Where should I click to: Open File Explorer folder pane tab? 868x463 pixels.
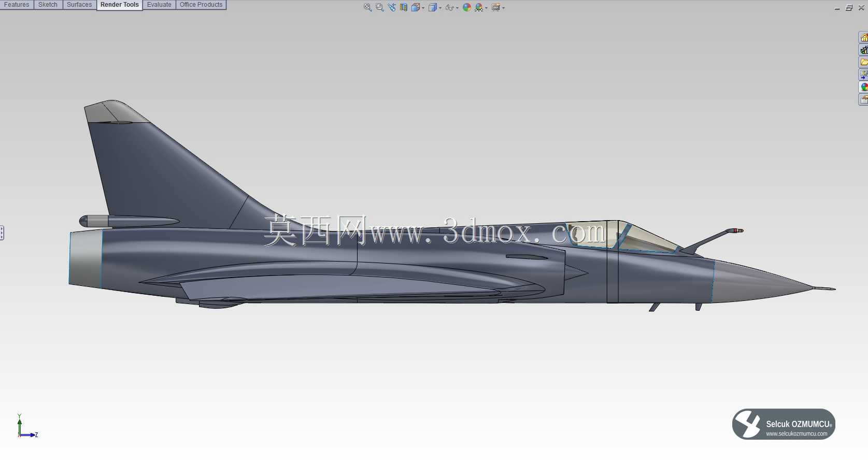coord(863,62)
